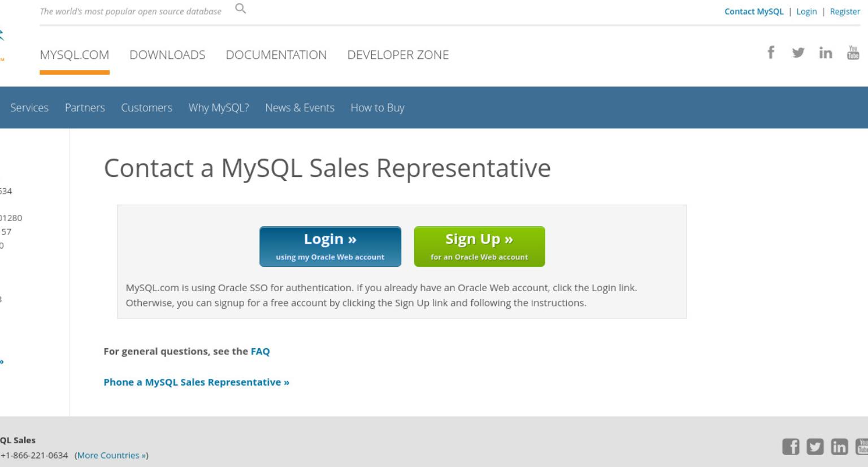Go to the DOWNLOADS tab
The height and width of the screenshot is (467, 868).
click(167, 55)
